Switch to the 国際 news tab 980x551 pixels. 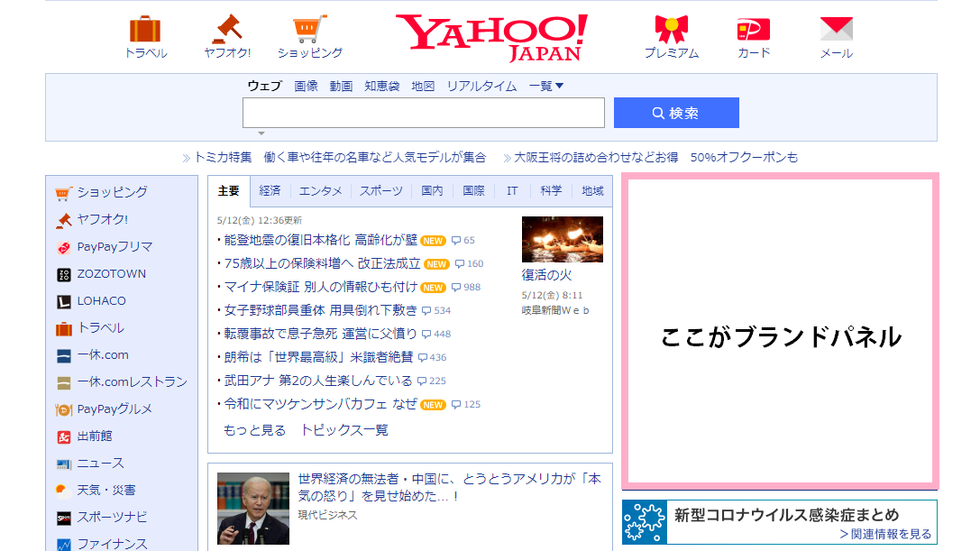[x=473, y=191]
